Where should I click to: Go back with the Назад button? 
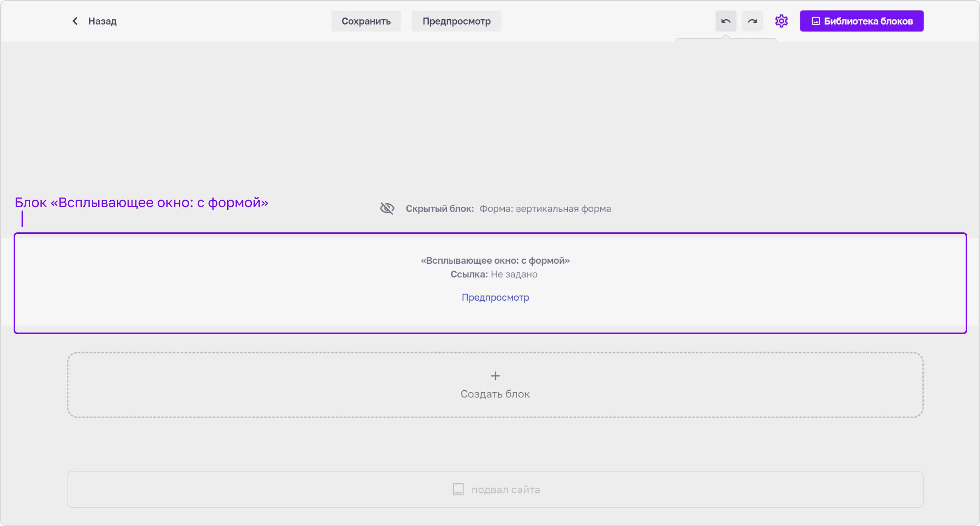pos(94,21)
